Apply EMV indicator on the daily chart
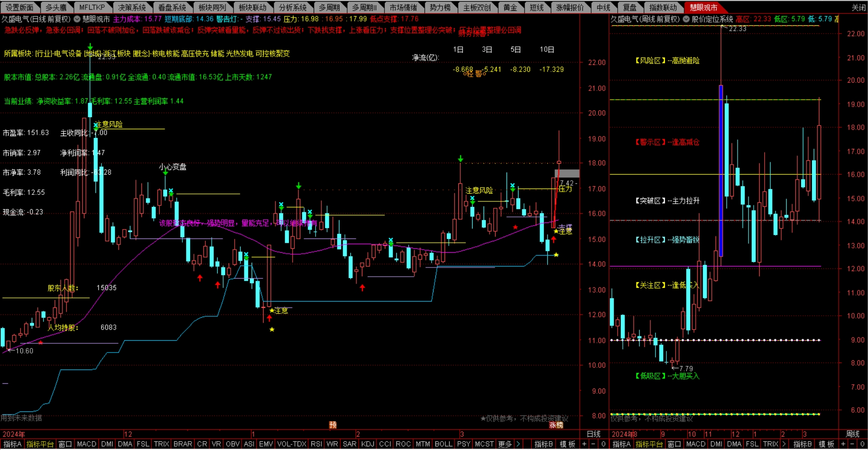The image size is (868, 450). coord(266,444)
